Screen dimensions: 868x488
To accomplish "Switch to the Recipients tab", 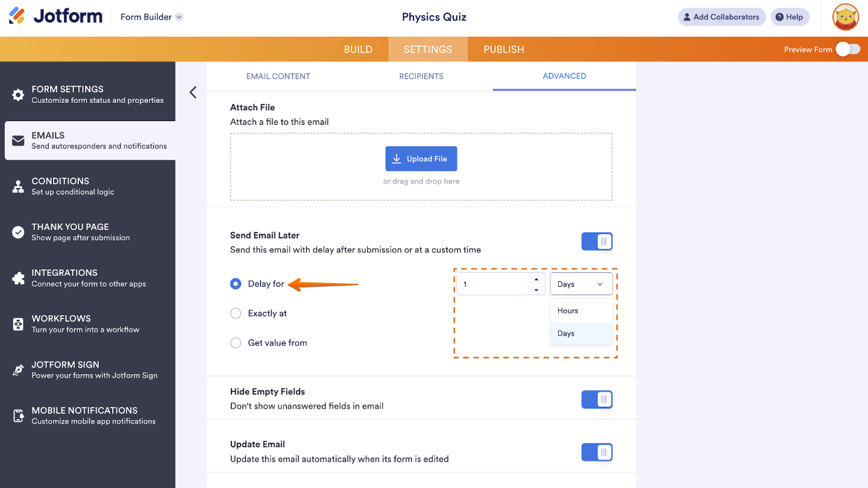I will (421, 77).
